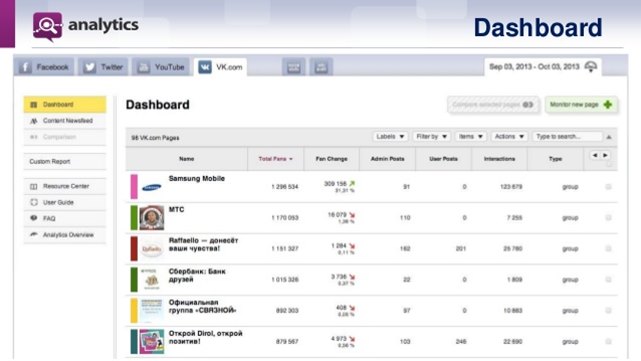Switch to the YouTube tab
This screenshot has width=641, height=361.
click(161, 67)
